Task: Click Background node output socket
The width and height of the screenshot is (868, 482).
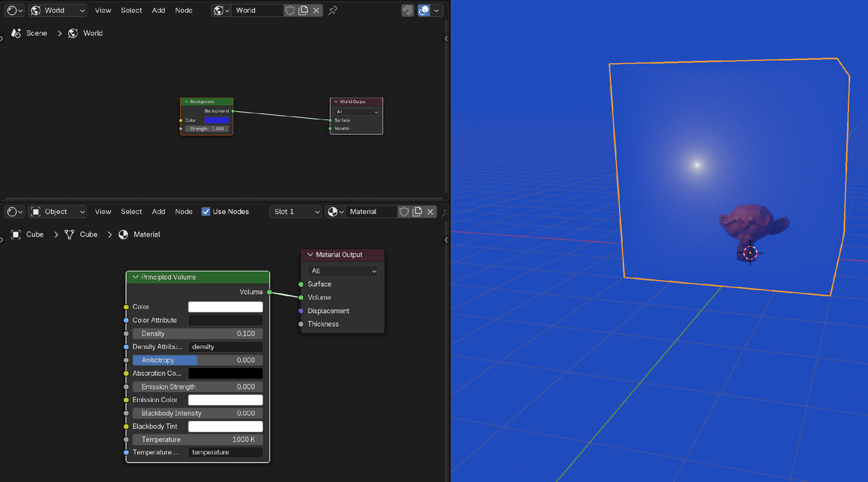Action: 233,111
